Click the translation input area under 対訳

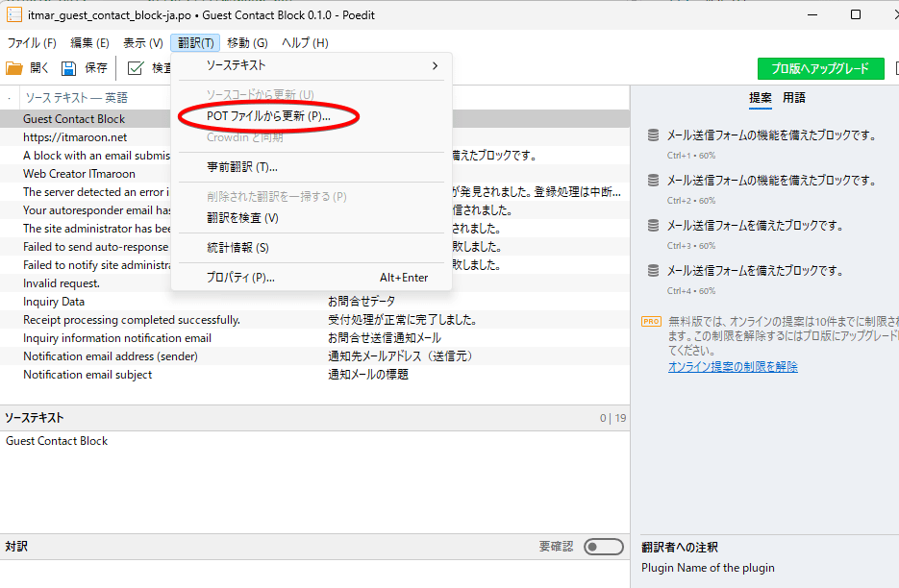(x=314, y=575)
